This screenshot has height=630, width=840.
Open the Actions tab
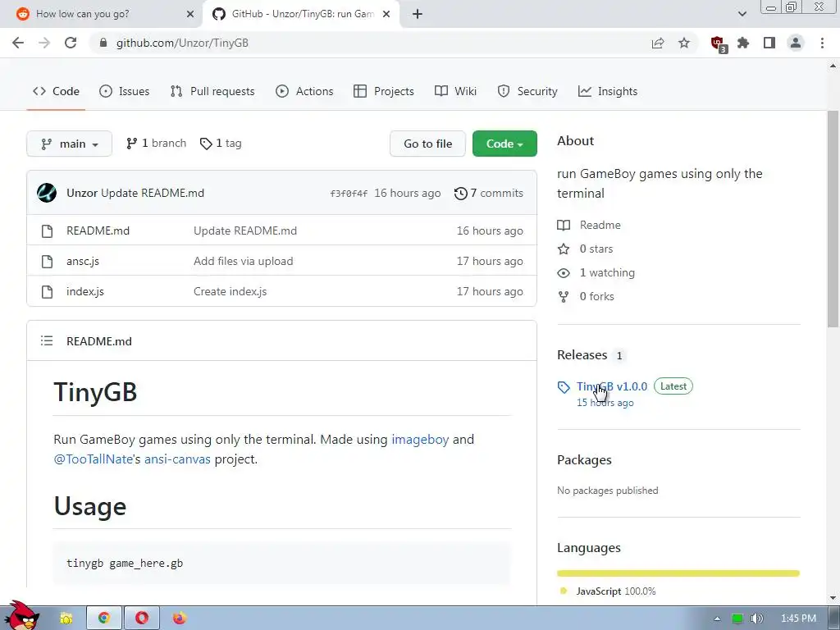[x=304, y=91]
